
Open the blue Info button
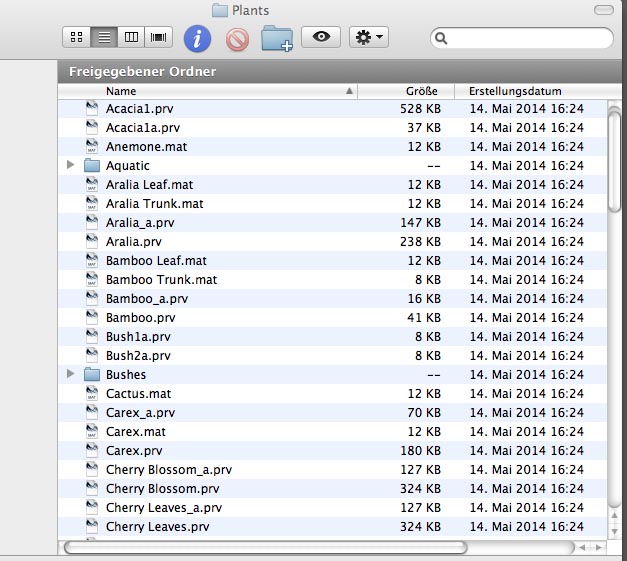pyautogui.click(x=197, y=39)
